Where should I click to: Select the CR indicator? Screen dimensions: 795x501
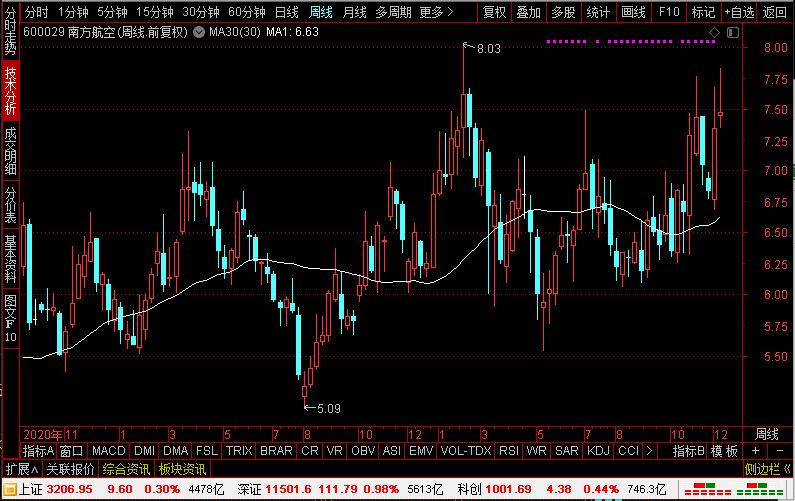coord(310,451)
